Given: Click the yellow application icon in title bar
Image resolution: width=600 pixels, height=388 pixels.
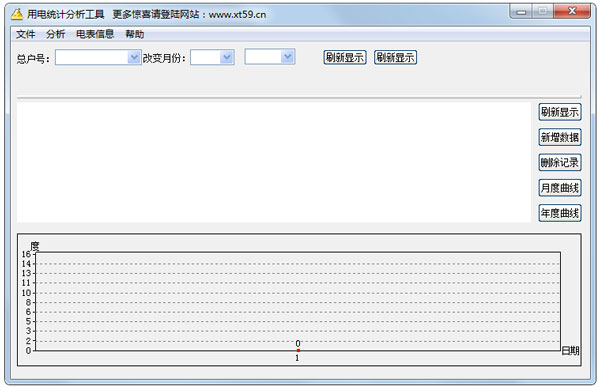Looking at the screenshot, I should (x=17, y=14).
